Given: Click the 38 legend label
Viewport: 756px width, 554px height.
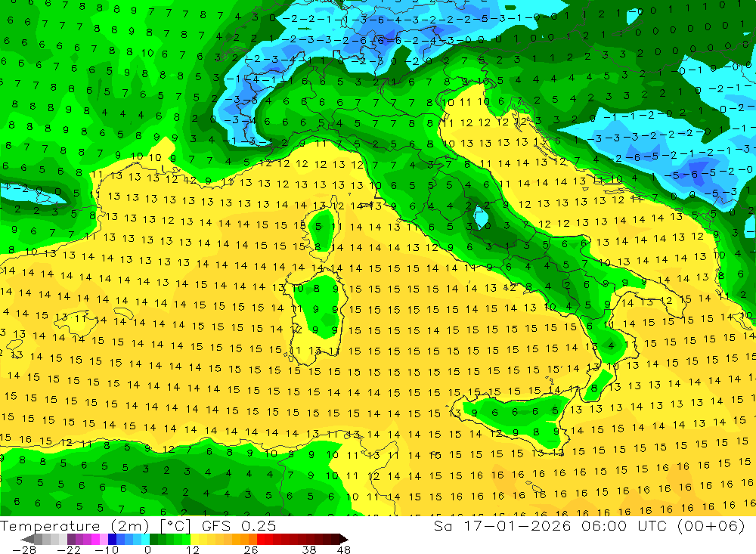Looking at the screenshot, I should point(309,549).
